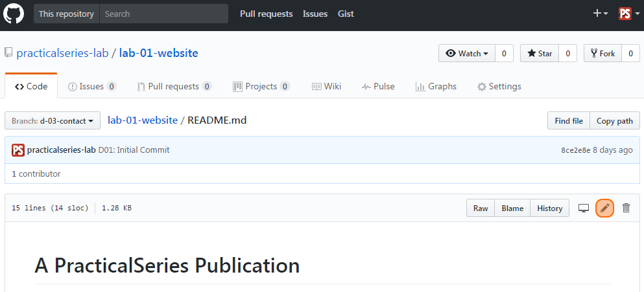644x292 pixels.
Task: Click lab-01-website in the file breadcrumb
Action: pyautogui.click(x=143, y=120)
